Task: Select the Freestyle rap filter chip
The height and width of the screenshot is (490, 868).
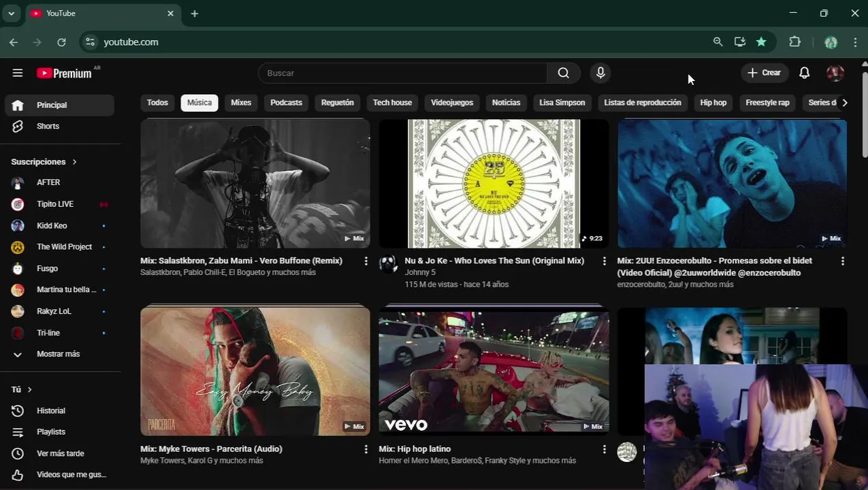Action: (767, 103)
